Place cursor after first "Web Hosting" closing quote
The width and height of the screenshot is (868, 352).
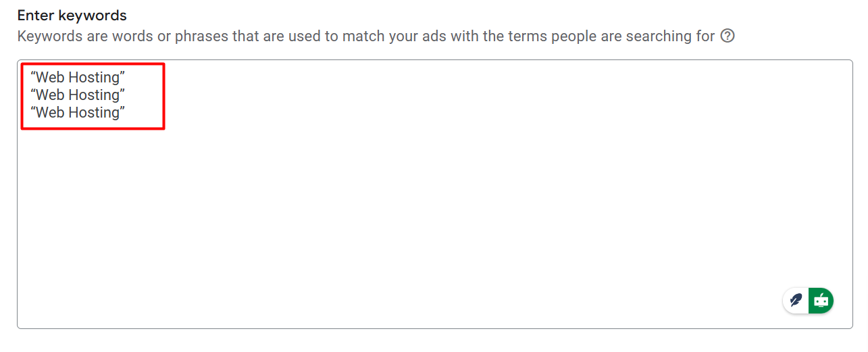126,78
